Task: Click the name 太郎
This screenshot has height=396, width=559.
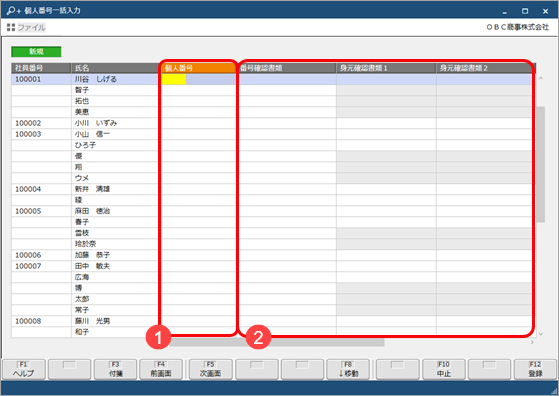Action: (82, 299)
